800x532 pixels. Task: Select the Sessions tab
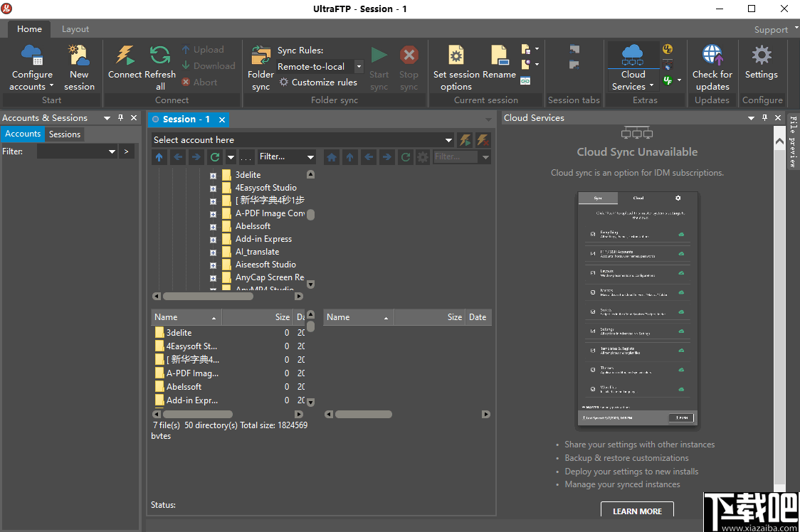[x=64, y=134]
